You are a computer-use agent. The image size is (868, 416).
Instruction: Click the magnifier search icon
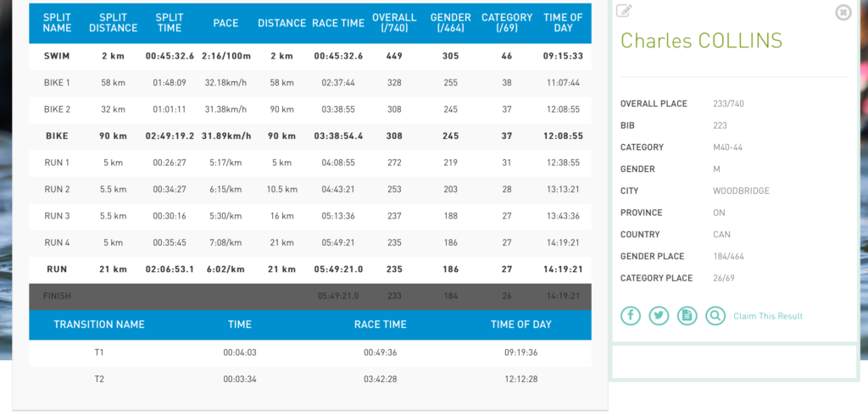click(715, 316)
